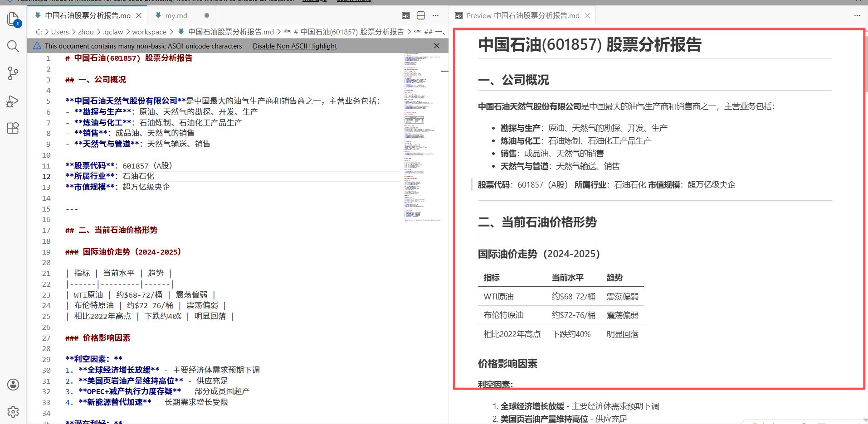This screenshot has height=424, width=868.
Task: Click the '下跌约40%' cell in the preview table
Action: (x=571, y=334)
